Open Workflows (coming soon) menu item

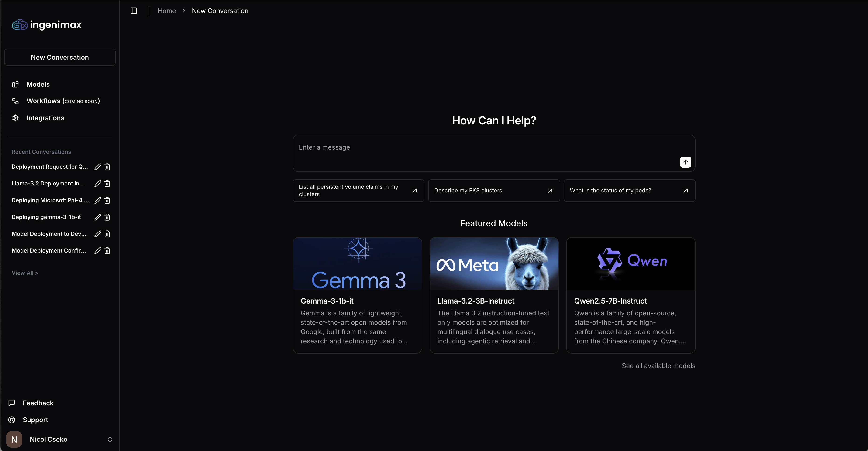pyautogui.click(x=63, y=101)
